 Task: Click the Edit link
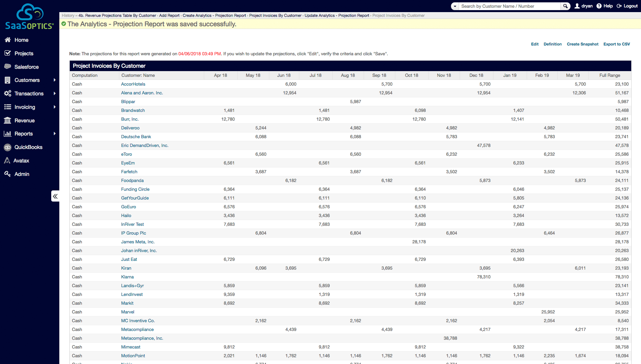535,44
